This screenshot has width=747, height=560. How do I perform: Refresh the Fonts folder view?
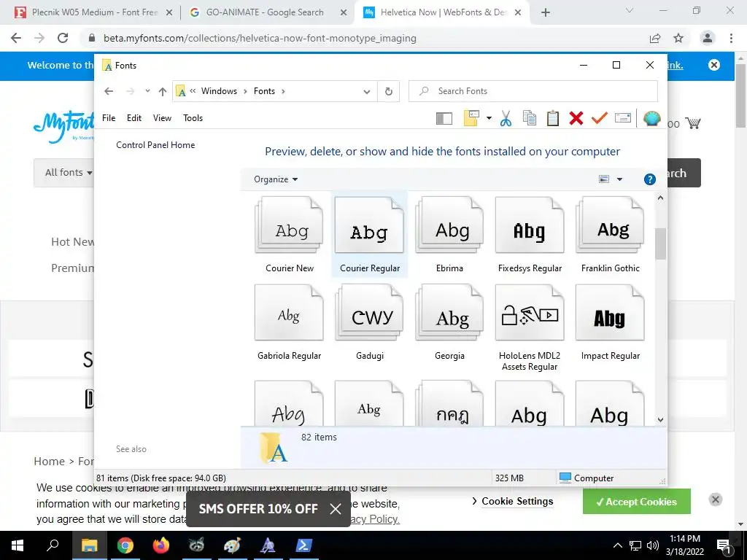389,91
